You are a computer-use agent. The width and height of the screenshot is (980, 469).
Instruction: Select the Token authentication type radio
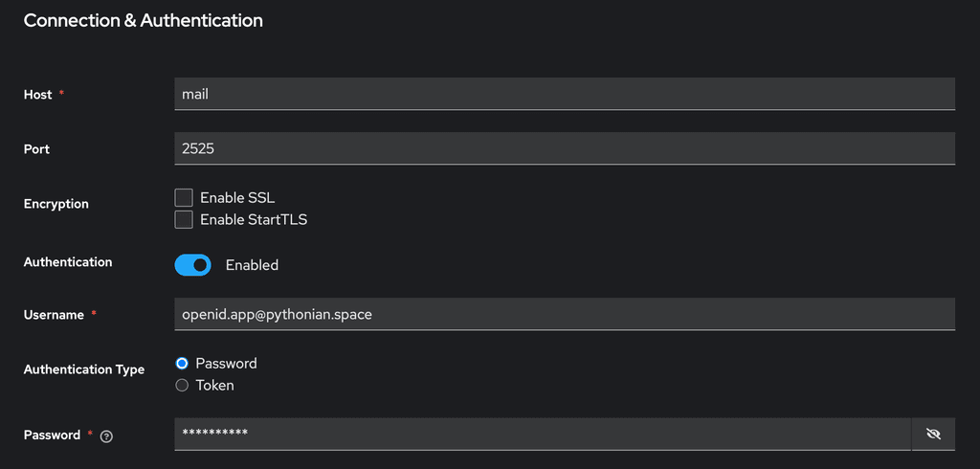(x=182, y=385)
